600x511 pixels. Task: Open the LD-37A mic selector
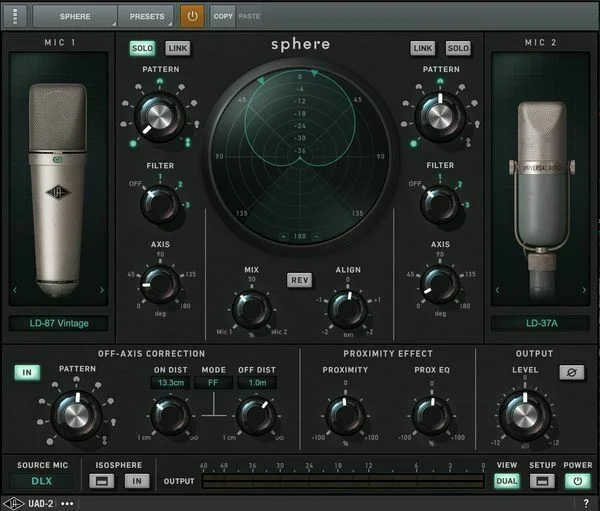tap(541, 323)
